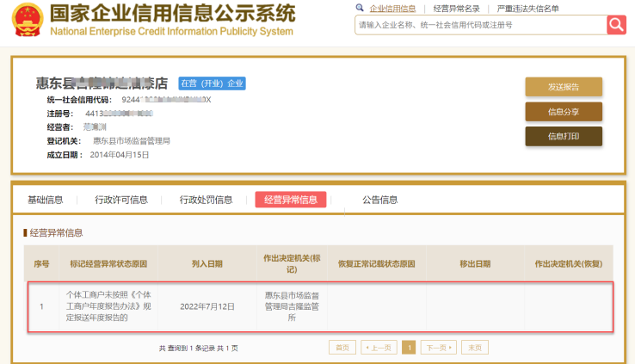Click the 在营（开业）企业 status badge
This screenshot has height=364, width=635.
pyautogui.click(x=211, y=83)
